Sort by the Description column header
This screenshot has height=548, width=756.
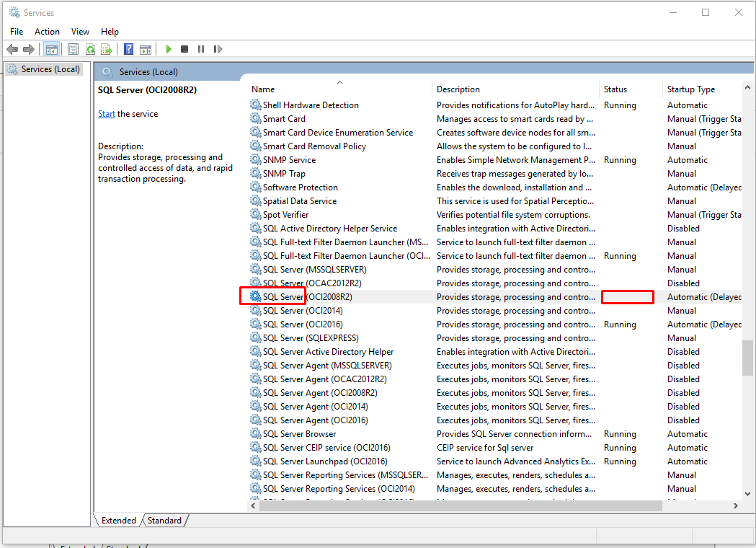[516, 89]
